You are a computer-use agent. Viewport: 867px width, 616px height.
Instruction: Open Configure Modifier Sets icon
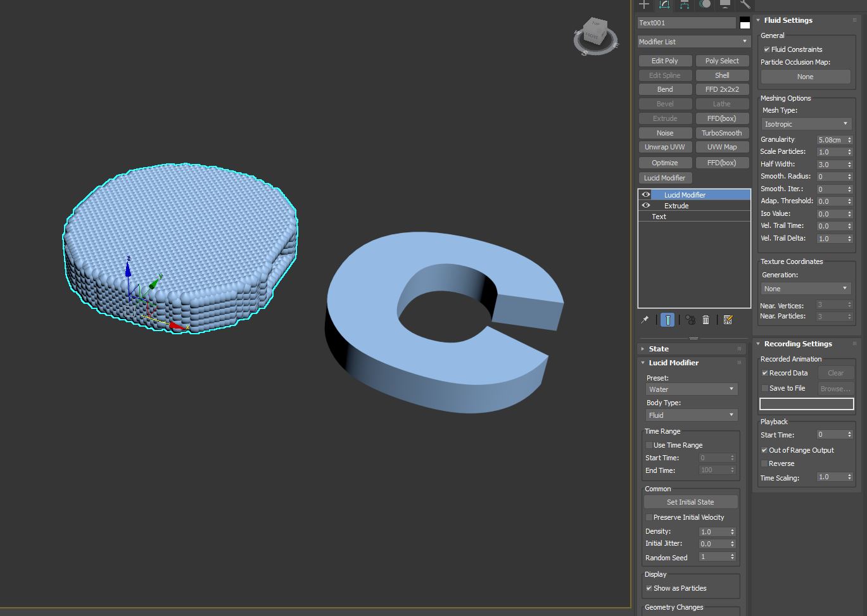pyautogui.click(x=728, y=320)
